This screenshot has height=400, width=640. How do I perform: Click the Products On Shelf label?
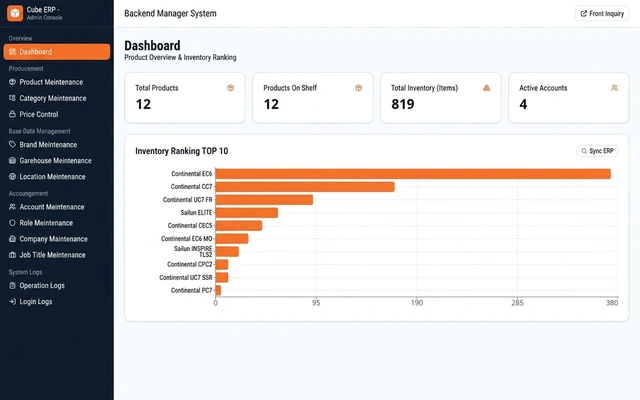click(290, 88)
